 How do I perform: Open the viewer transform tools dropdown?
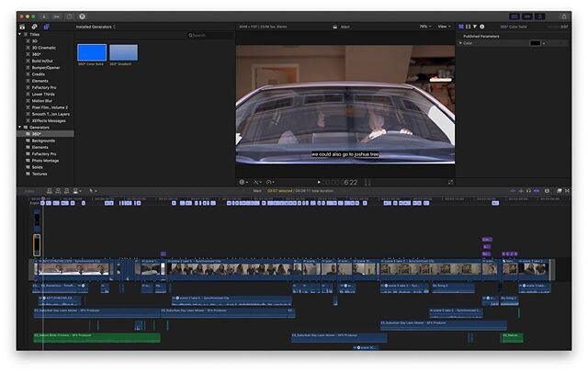(243, 182)
